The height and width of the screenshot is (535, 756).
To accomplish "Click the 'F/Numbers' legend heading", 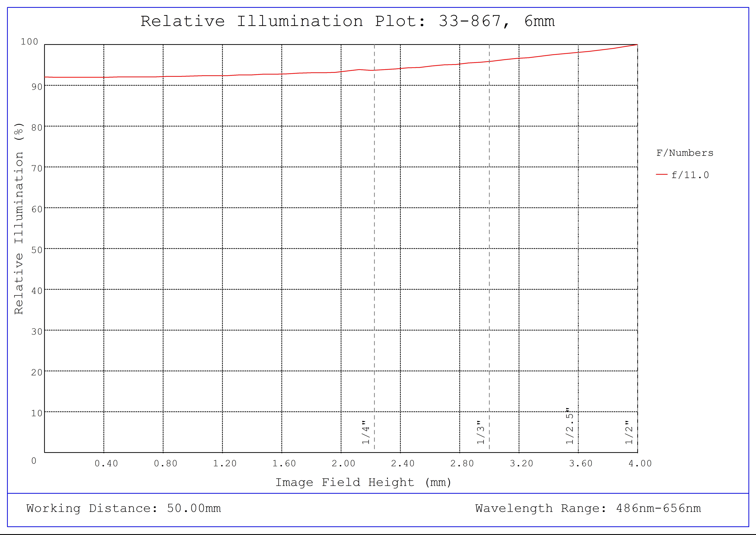I will click(x=685, y=153).
